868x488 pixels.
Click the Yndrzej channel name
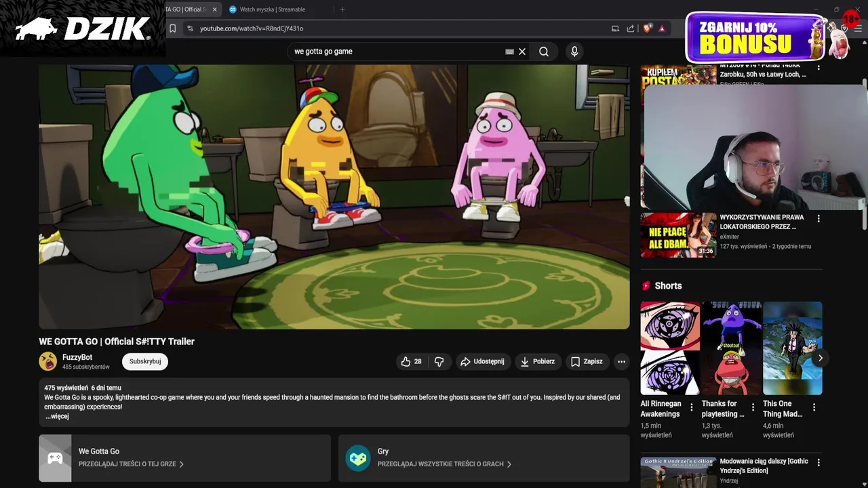pos(729,481)
